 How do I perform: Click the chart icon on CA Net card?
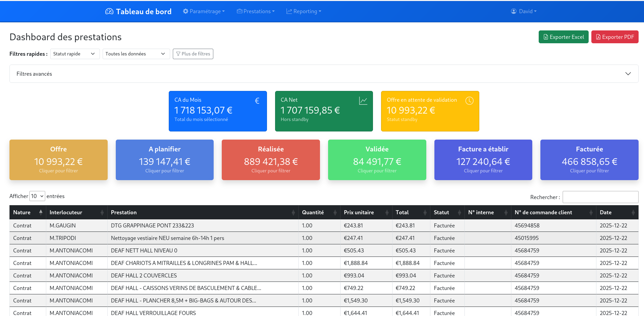(x=363, y=101)
